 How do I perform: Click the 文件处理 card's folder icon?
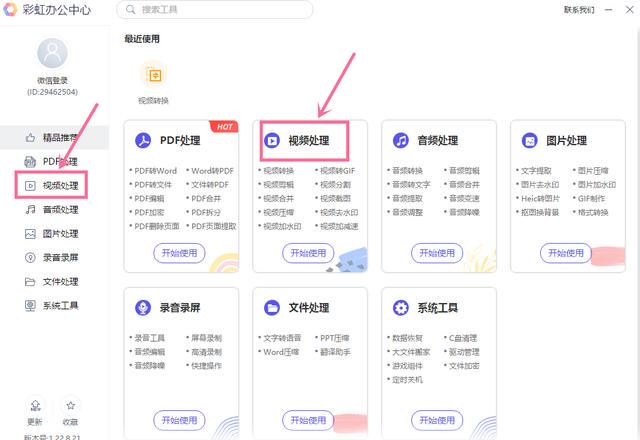click(272, 307)
